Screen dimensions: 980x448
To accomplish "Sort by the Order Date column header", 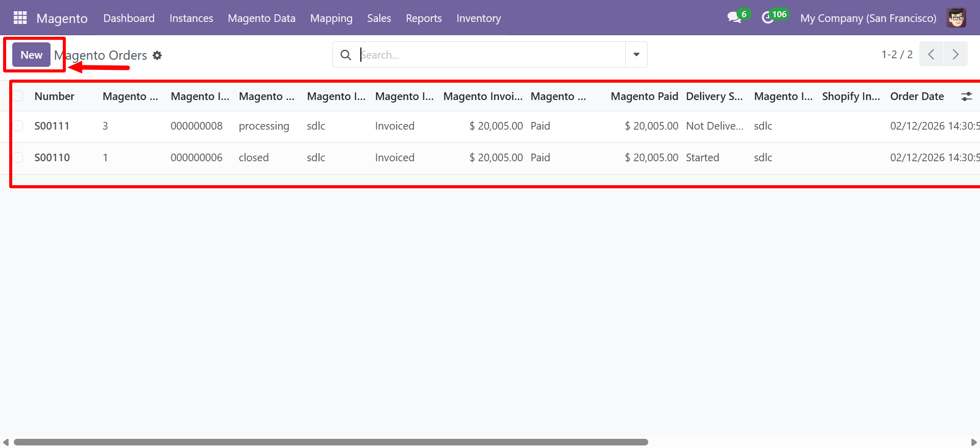I will [917, 96].
